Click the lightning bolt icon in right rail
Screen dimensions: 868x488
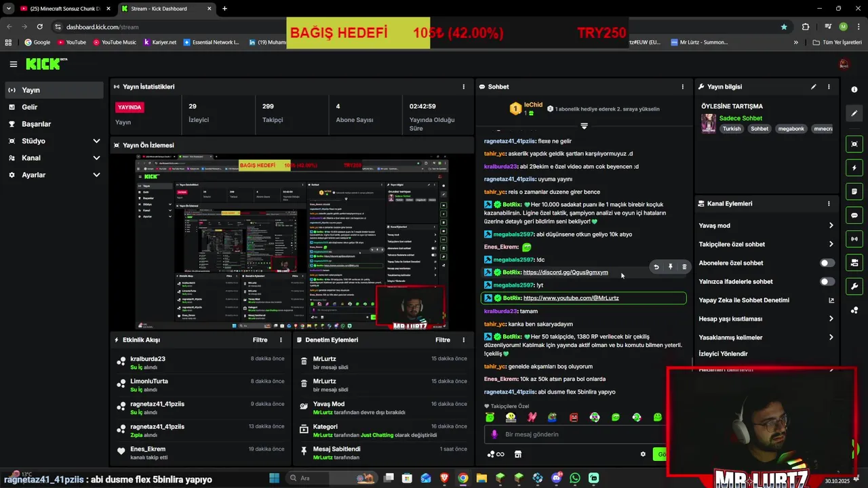854,167
